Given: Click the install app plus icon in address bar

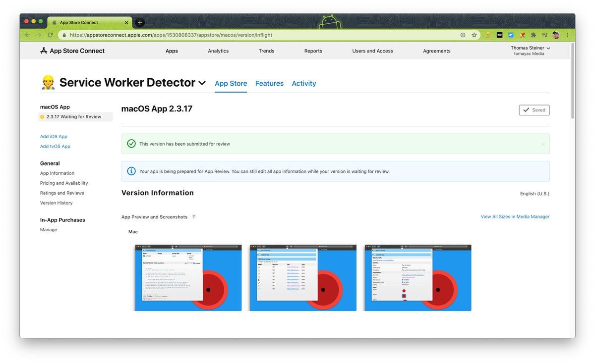Looking at the screenshot, I should (x=463, y=35).
